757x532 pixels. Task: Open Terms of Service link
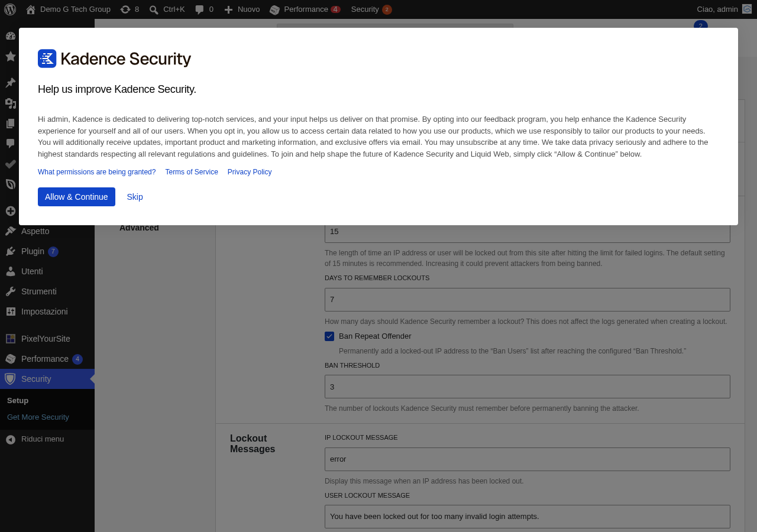click(x=192, y=172)
